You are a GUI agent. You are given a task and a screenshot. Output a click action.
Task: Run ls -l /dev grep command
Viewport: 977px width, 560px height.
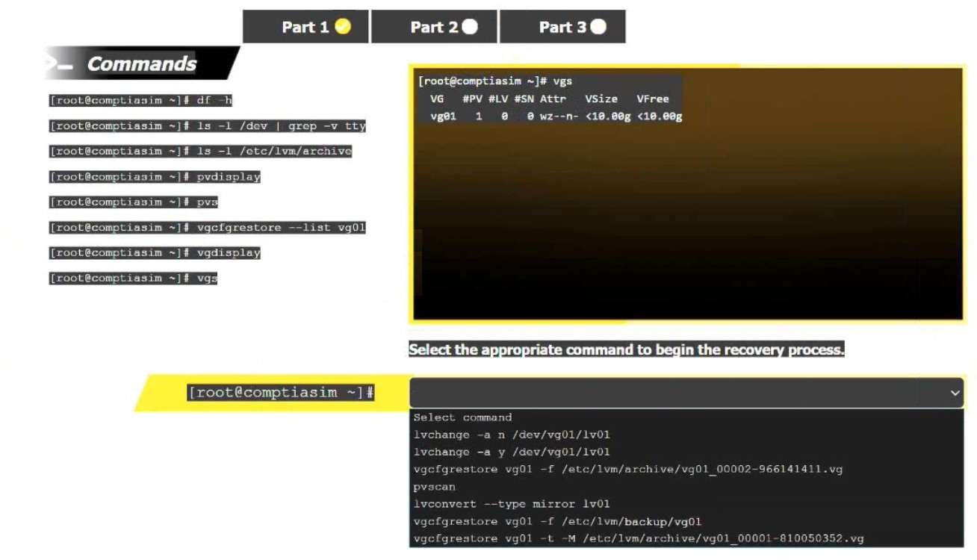click(x=208, y=126)
